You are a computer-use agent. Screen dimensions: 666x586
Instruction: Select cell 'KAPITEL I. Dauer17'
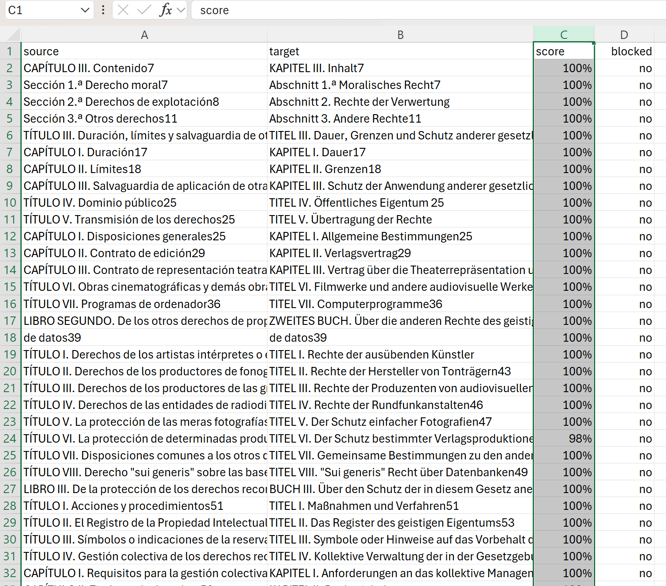(400, 152)
